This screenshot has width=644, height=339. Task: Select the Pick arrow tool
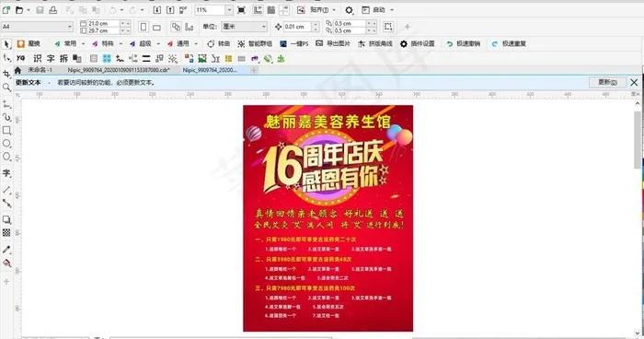pyautogui.click(x=6, y=43)
